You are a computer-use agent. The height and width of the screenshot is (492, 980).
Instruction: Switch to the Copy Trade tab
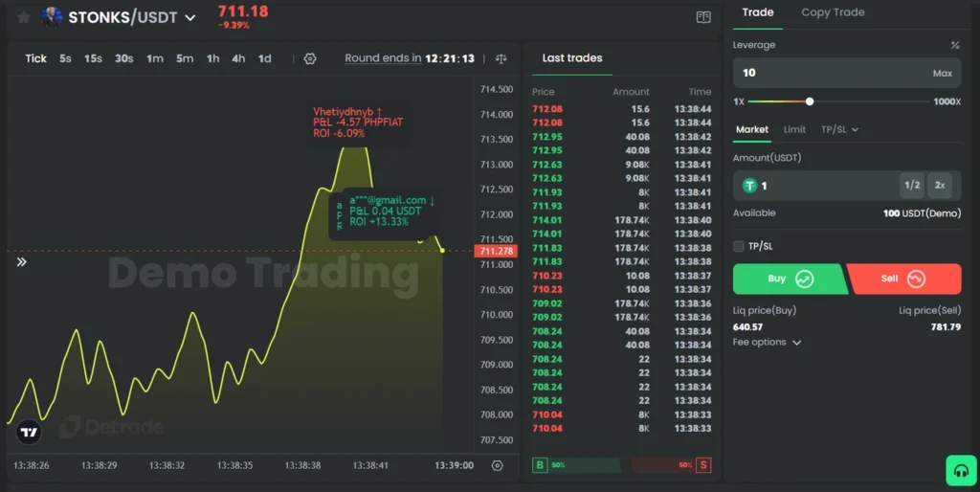point(834,12)
